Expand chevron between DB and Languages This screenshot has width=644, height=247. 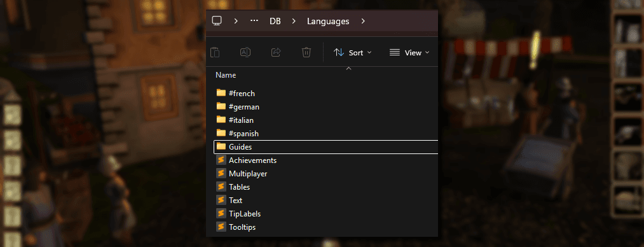[x=294, y=21]
